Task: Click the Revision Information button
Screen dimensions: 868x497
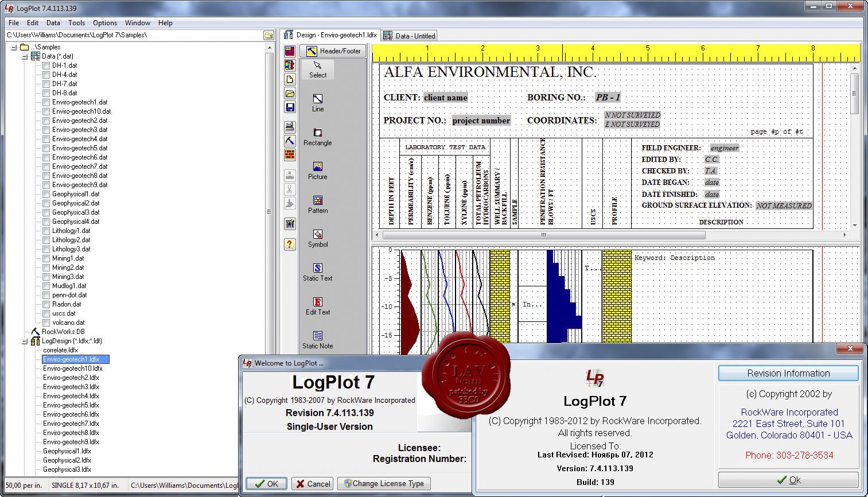Action: (788, 373)
